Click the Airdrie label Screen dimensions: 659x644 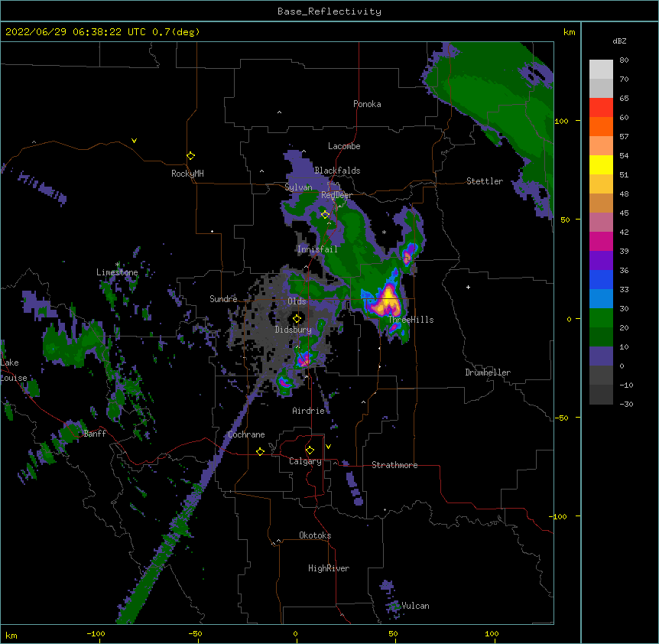tap(309, 411)
